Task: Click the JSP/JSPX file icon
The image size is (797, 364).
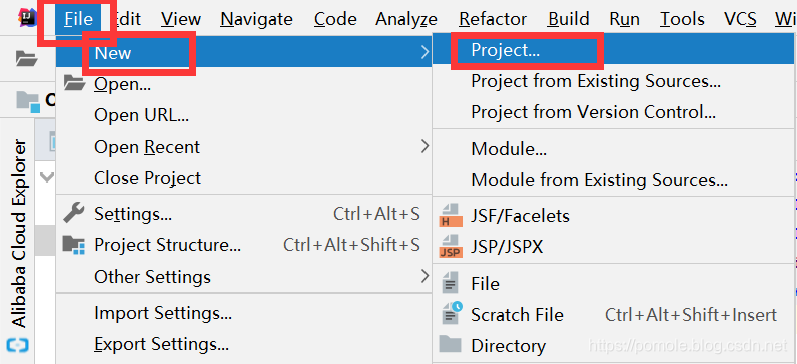Action: pyautogui.click(x=451, y=247)
